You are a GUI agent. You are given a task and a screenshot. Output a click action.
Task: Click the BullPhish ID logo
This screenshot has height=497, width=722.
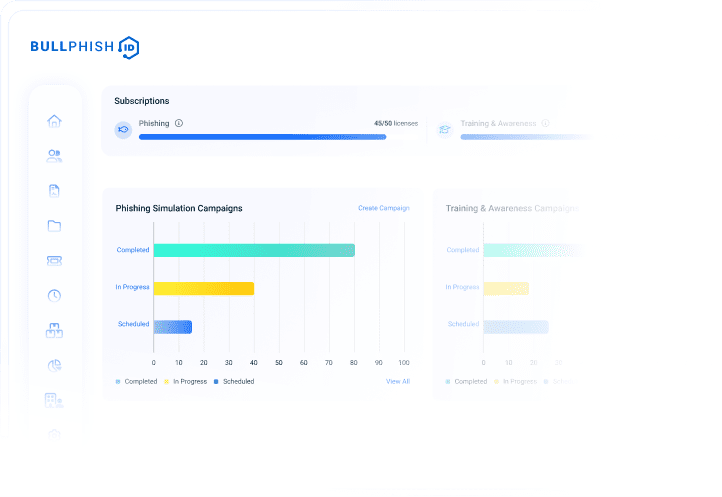click(84, 46)
